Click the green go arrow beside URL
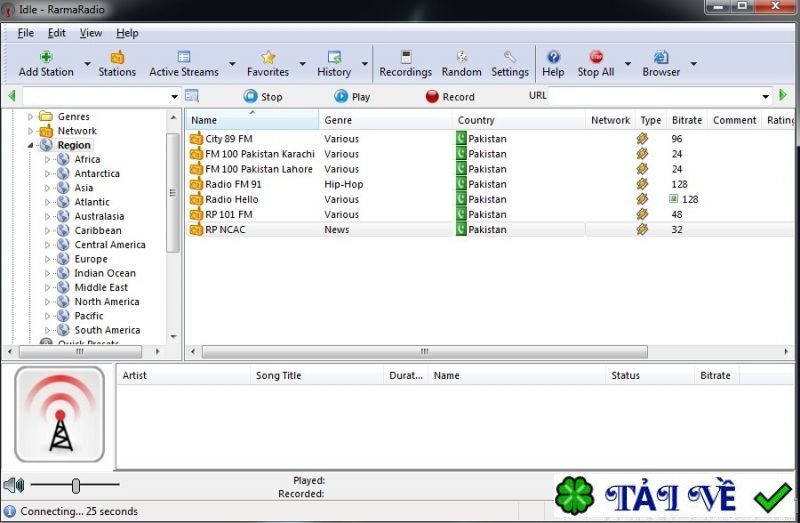 pos(783,95)
